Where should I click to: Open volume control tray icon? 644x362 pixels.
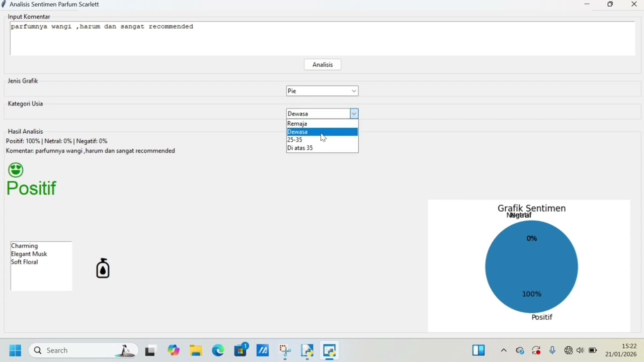pos(581,351)
